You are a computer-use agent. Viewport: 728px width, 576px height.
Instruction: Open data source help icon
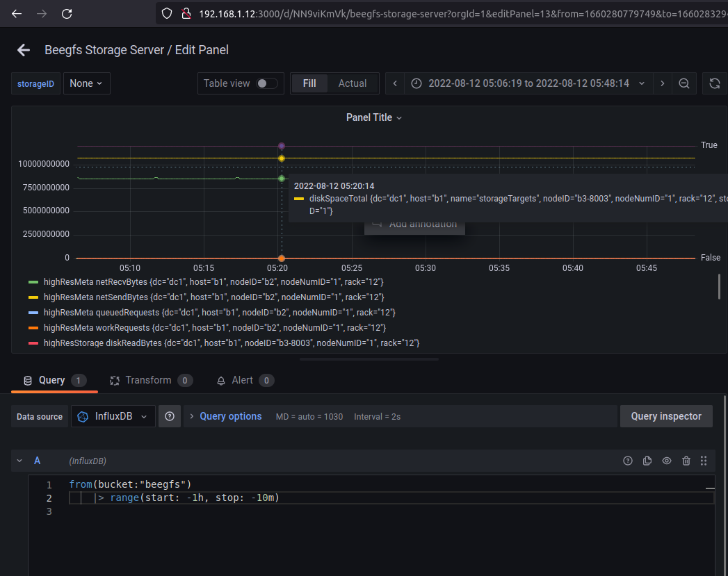click(x=170, y=416)
